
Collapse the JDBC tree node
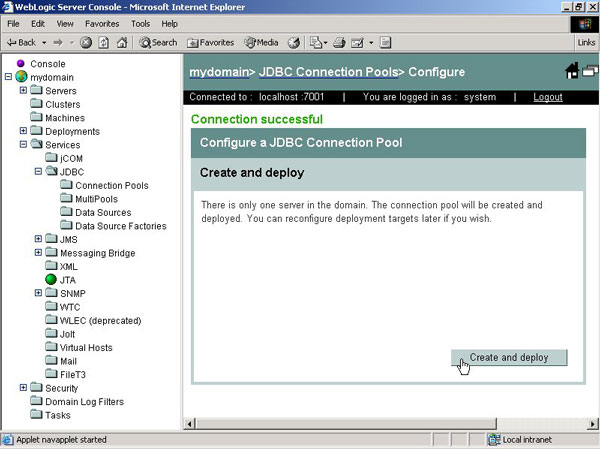point(38,171)
